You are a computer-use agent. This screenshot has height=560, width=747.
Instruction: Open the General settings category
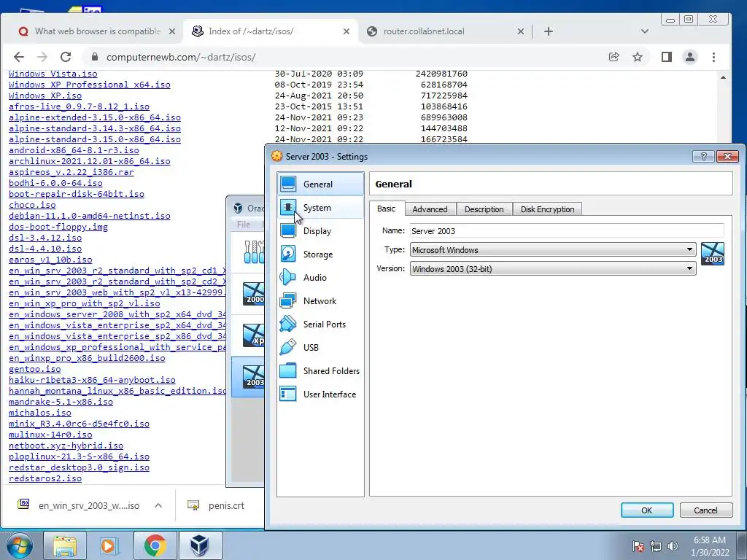(x=321, y=184)
